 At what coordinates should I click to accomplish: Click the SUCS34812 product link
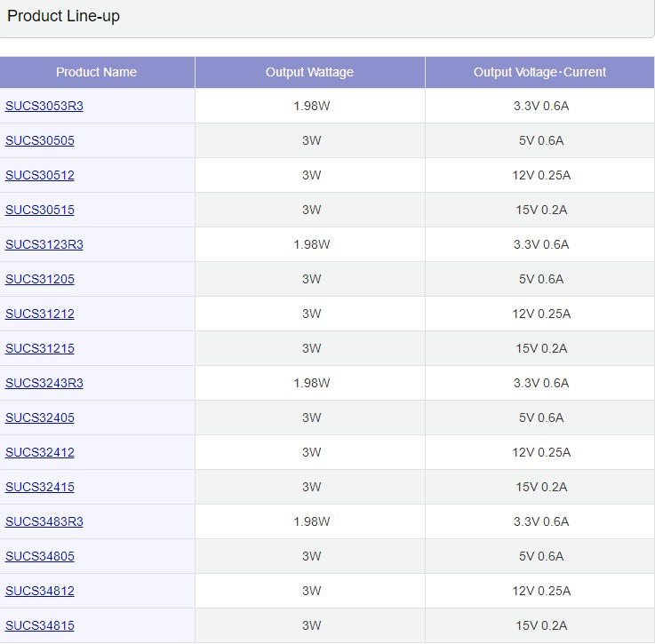(40, 591)
